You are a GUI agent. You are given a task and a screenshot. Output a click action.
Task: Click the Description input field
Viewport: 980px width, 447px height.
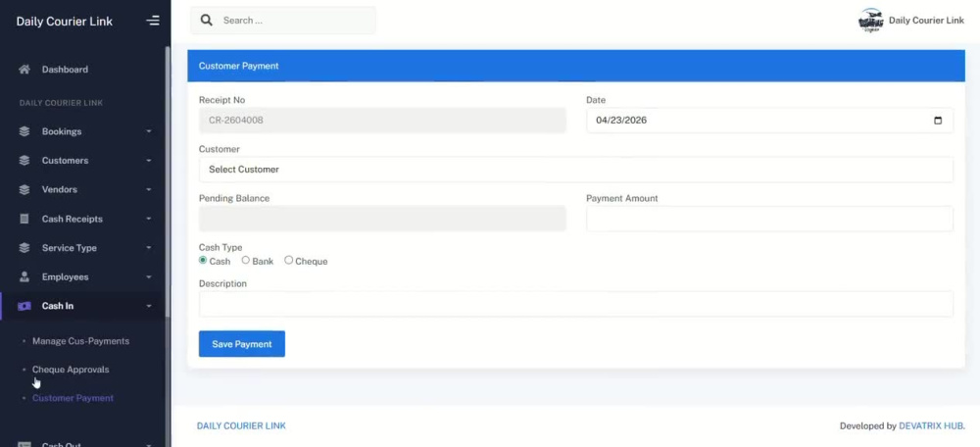[575, 304]
